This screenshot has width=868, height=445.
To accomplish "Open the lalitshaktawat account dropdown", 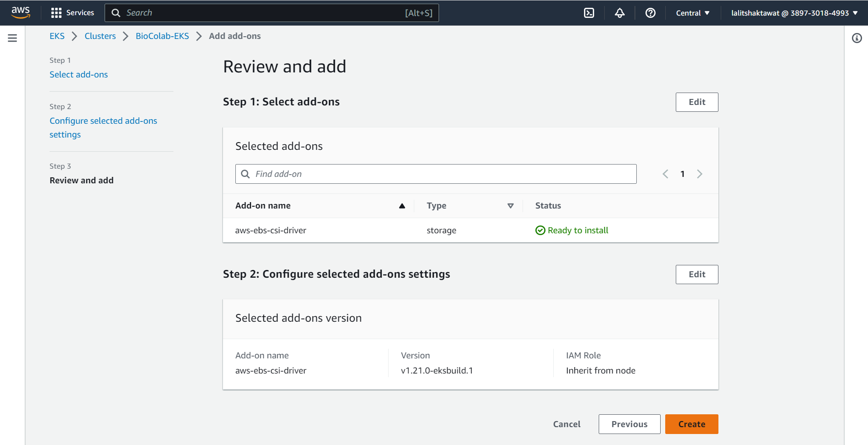I will pyautogui.click(x=794, y=13).
